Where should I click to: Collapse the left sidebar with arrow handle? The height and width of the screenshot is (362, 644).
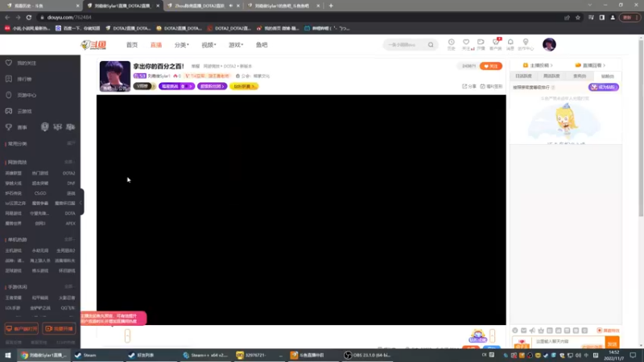tap(81, 202)
